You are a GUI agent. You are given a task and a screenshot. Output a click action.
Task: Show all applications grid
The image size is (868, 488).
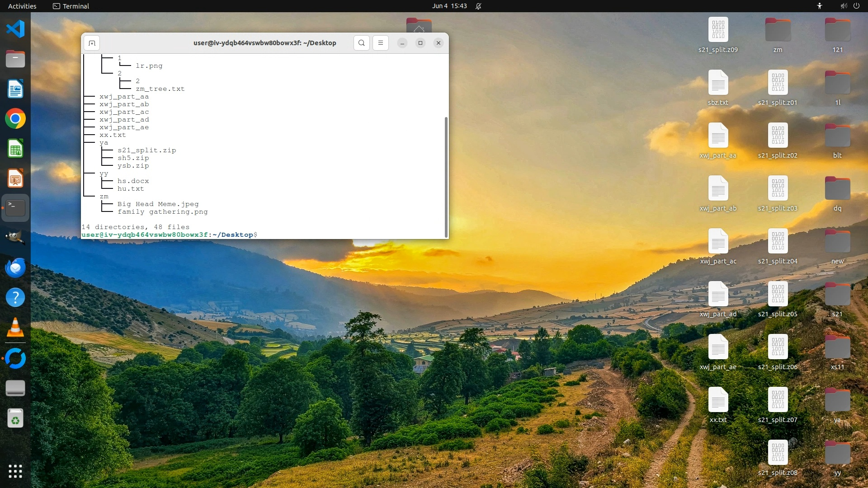[15, 471]
